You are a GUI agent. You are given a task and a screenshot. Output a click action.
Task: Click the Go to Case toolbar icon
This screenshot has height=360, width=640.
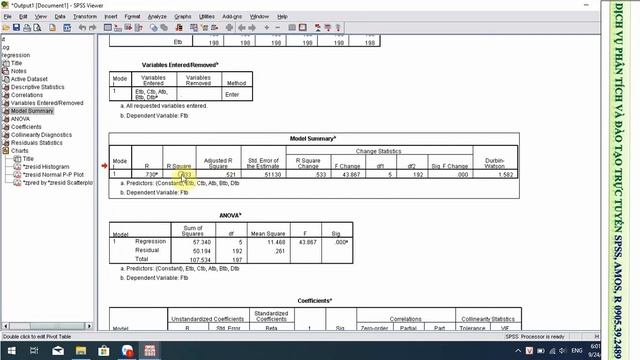[118, 28]
